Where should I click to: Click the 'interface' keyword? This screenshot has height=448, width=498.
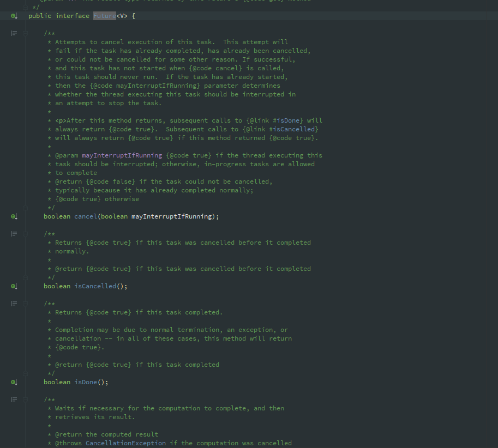(x=73, y=16)
